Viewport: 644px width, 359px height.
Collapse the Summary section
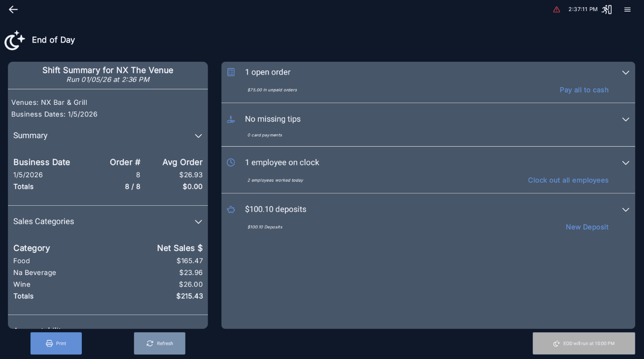(198, 136)
